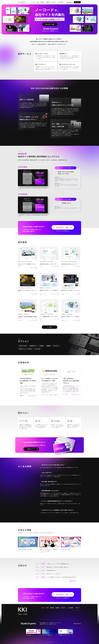Select the 採用サイト service card
The image size is (99, 644).
click(70, 56)
